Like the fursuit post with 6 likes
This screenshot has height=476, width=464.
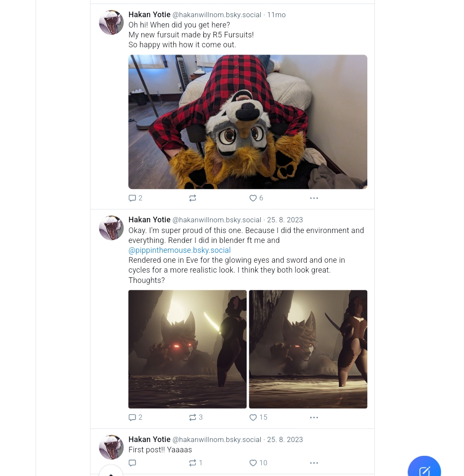256,198
